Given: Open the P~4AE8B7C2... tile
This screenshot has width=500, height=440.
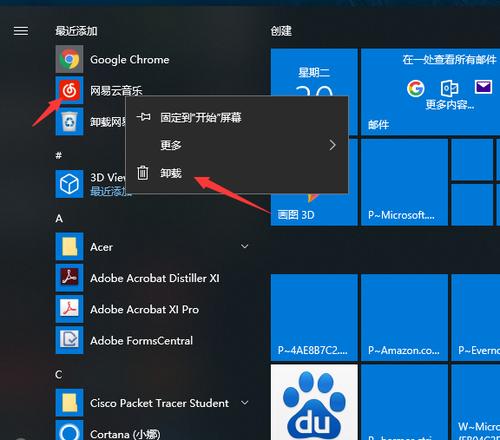Looking at the screenshot, I should pyautogui.click(x=314, y=317).
